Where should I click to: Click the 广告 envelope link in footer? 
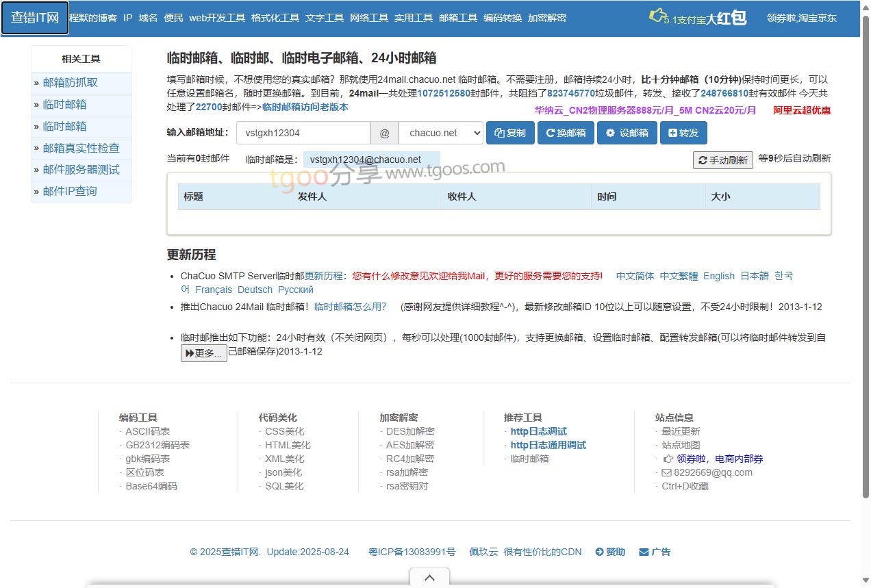(x=655, y=552)
